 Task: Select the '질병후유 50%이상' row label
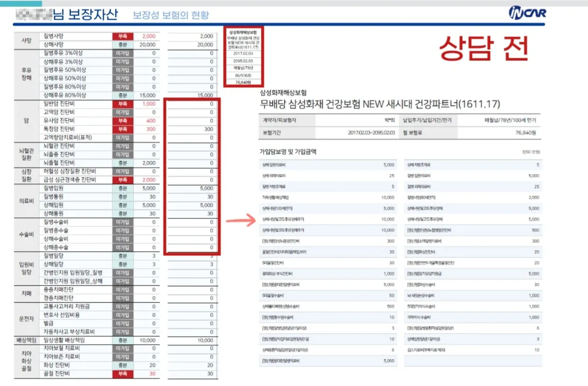(65, 70)
